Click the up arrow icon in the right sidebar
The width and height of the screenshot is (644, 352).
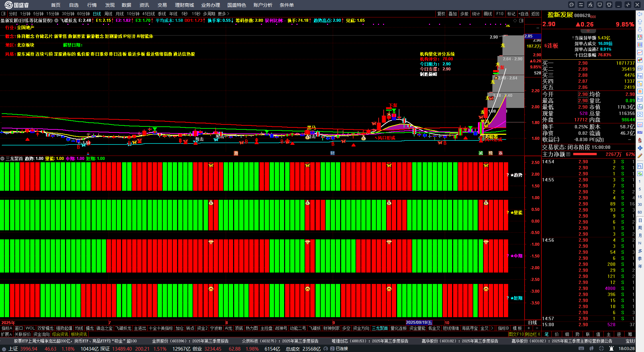(x=640, y=22)
